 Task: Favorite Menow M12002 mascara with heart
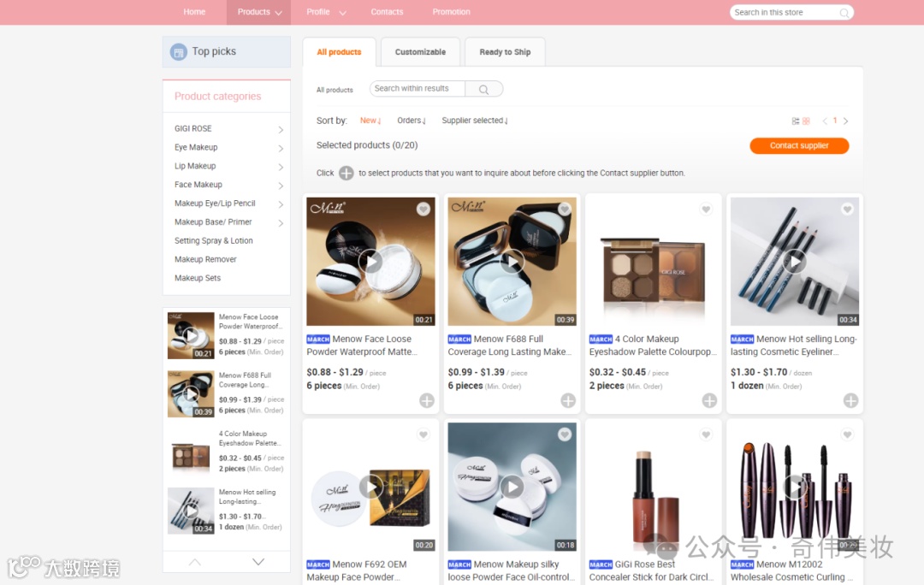coord(847,434)
